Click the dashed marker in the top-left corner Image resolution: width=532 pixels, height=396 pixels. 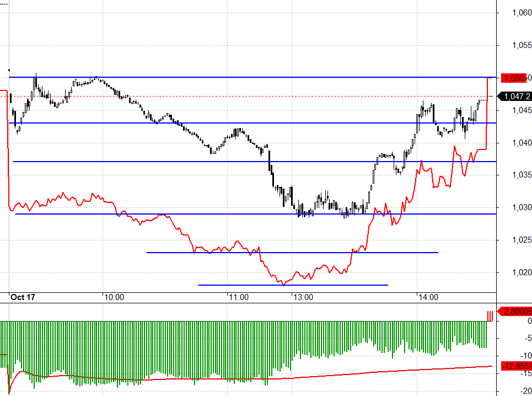tap(4, 4)
